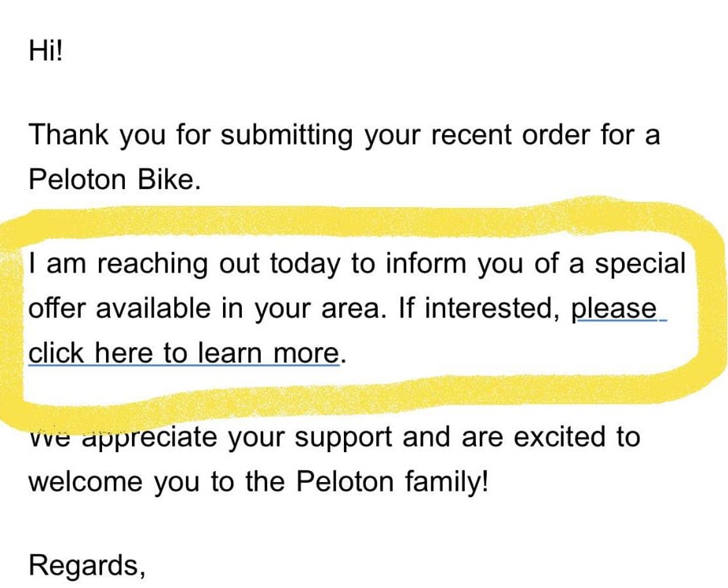
Task: Select the words "Peloton Bike."
Action: 115,180
